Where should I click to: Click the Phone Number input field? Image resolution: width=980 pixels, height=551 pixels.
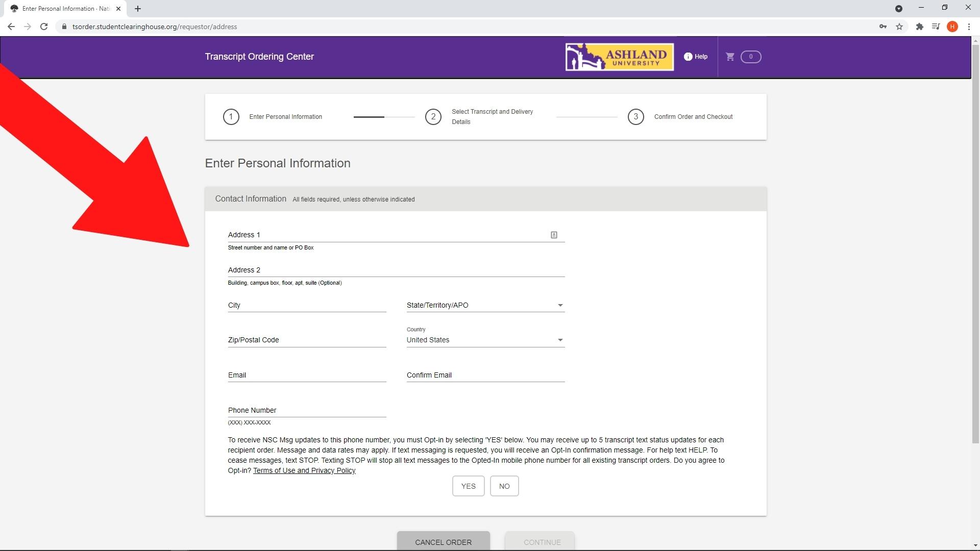pos(306,410)
